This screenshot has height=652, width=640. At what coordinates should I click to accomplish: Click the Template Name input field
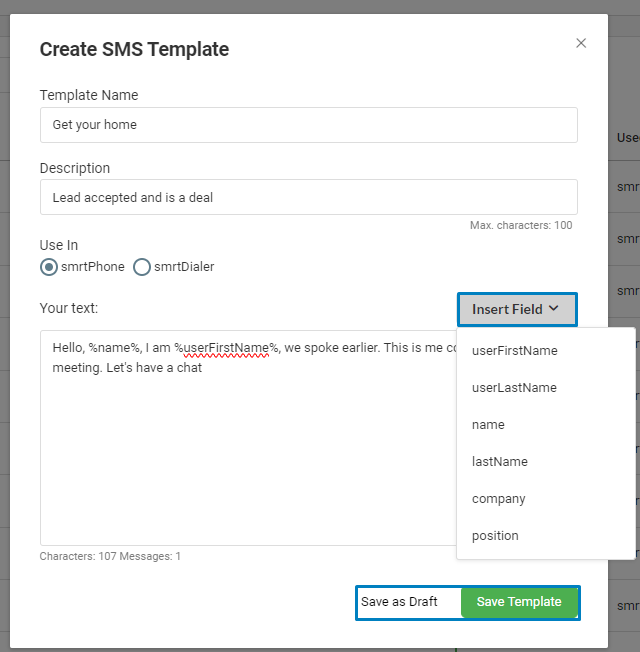(308, 125)
